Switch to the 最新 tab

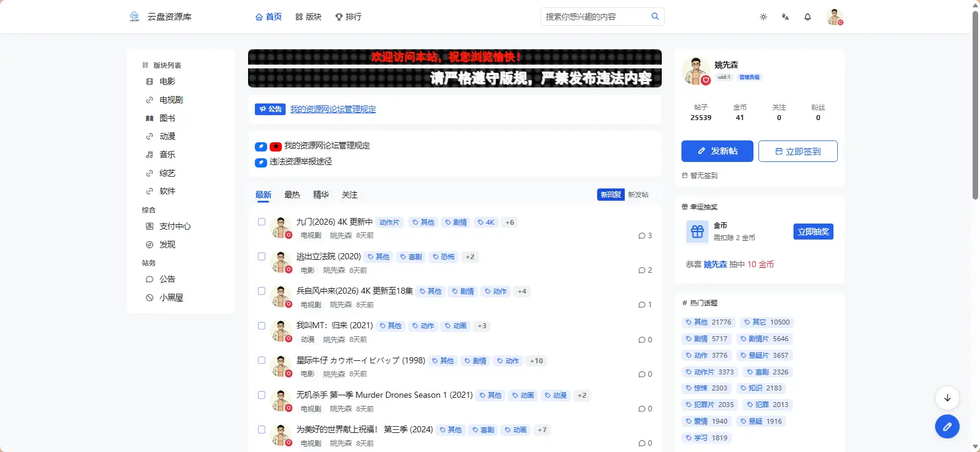point(263,195)
